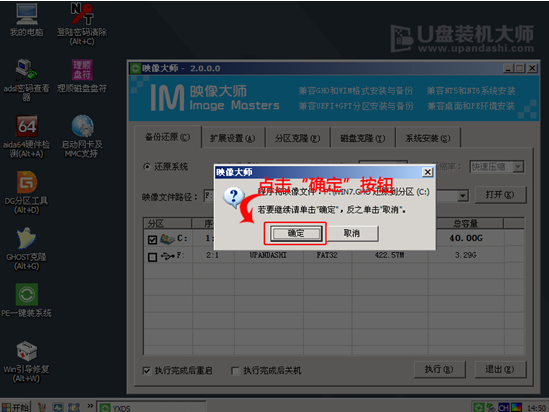Switch to the 系统安装(S) tab
The image size is (549, 412).
point(428,138)
